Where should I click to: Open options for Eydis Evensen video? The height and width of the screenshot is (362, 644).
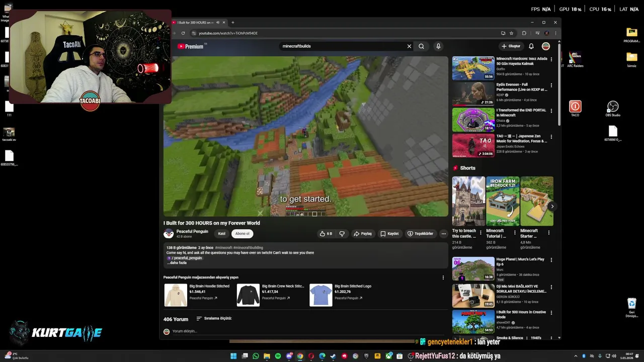point(551,85)
